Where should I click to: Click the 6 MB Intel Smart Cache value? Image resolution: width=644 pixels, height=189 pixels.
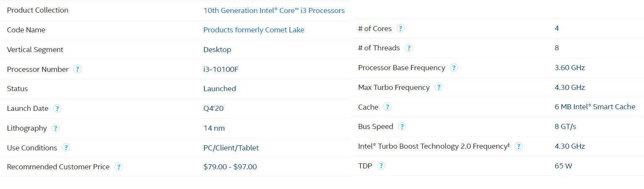(595, 107)
